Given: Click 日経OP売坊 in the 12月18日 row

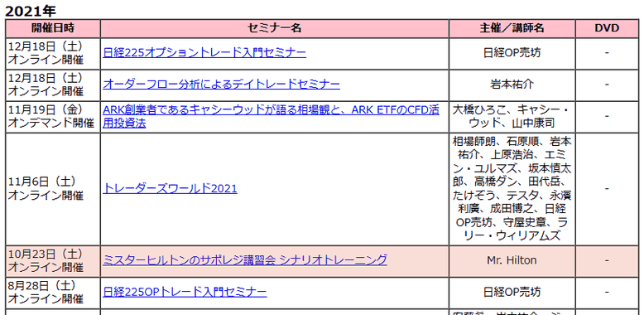Looking at the screenshot, I should (x=512, y=53).
